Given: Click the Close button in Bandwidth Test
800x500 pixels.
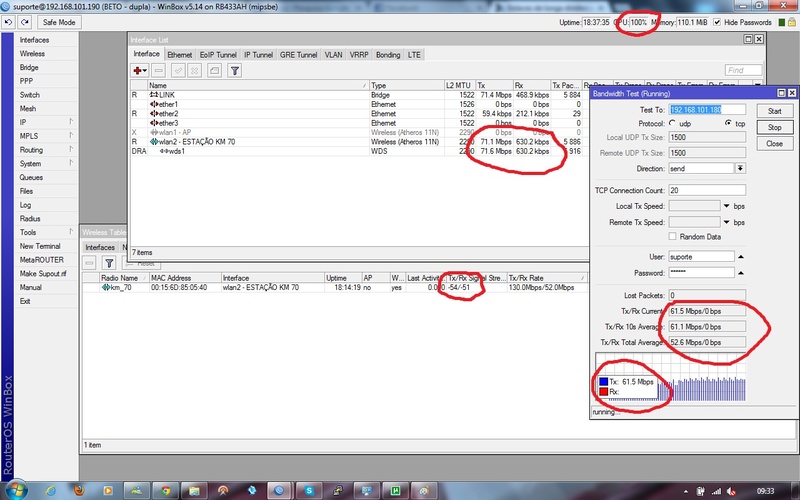Looking at the screenshot, I should (x=774, y=143).
